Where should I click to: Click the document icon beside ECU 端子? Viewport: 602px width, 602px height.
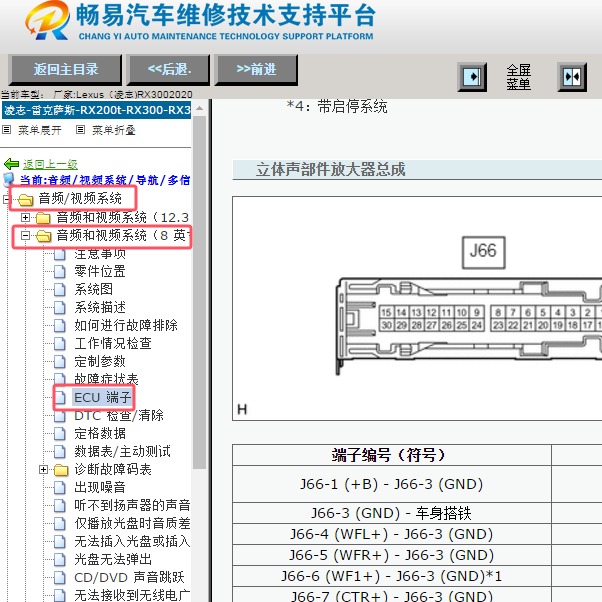coord(60,398)
